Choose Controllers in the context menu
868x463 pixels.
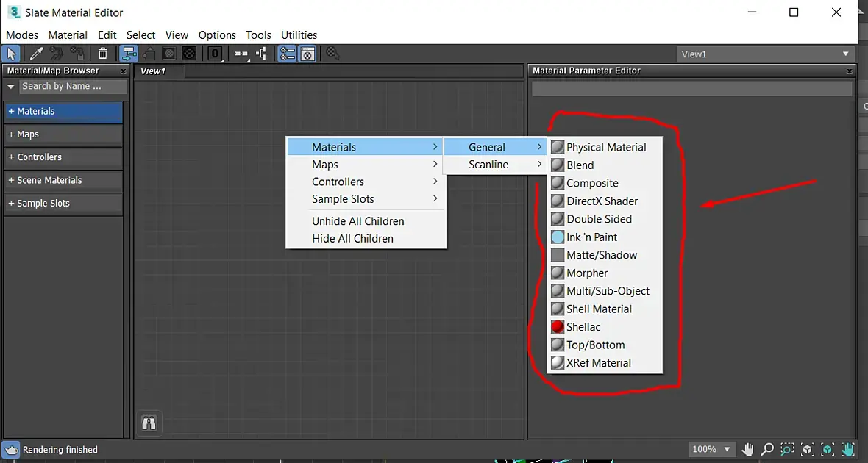point(365,182)
